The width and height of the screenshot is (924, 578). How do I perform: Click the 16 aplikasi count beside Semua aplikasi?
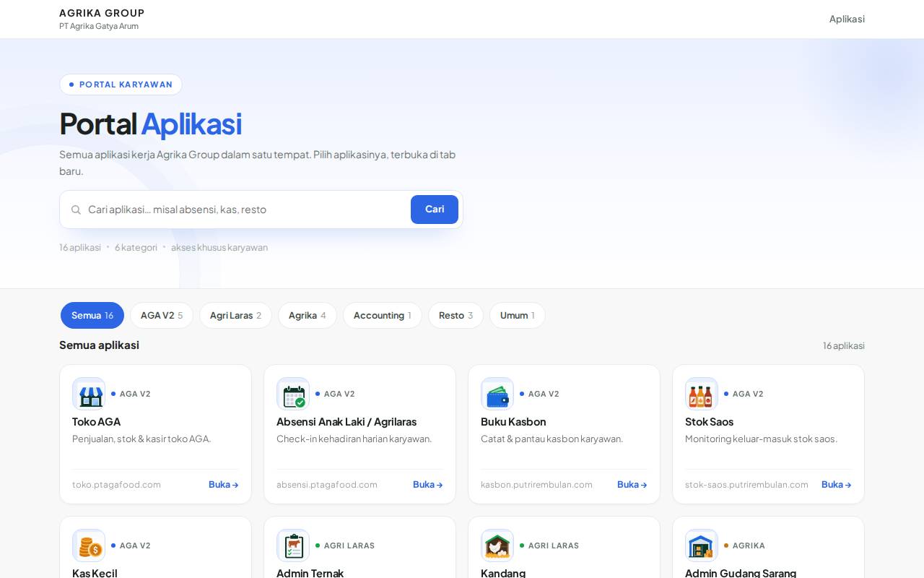click(844, 346)
